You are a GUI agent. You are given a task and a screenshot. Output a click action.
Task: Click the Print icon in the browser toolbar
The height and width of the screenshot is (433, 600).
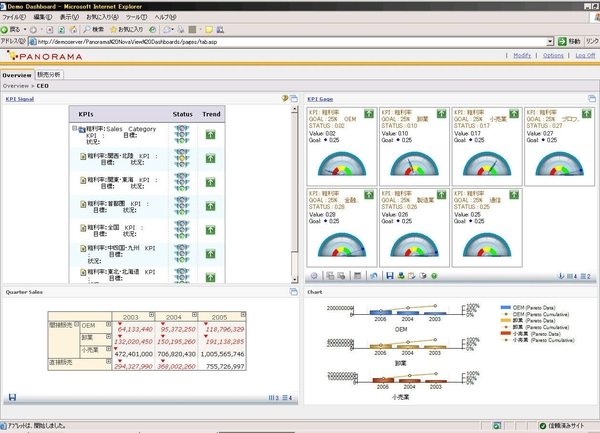[x=181, y=29]
